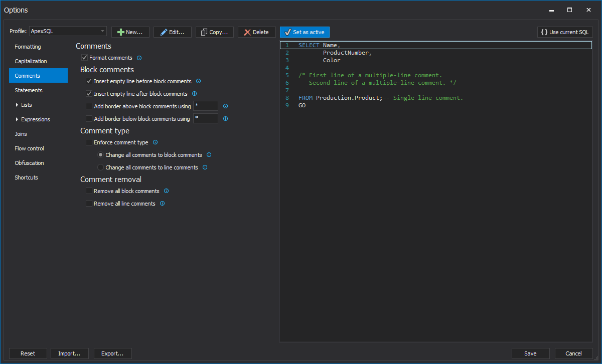
Task: Check Remove all line comments
Action: [x=89, y=204]
